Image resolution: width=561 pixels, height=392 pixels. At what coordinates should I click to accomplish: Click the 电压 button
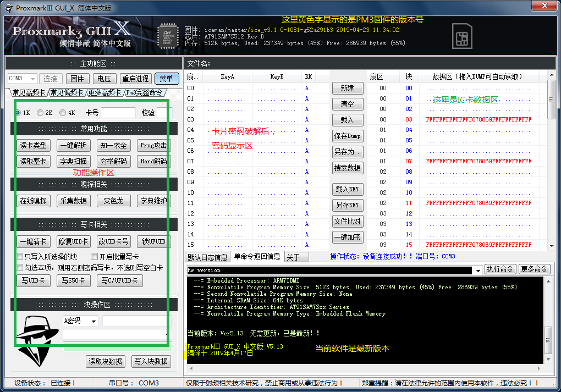[104, 78]
